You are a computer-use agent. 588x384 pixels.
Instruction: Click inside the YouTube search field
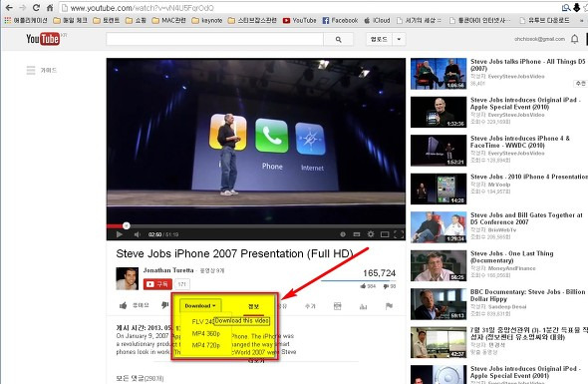(214, 39)
